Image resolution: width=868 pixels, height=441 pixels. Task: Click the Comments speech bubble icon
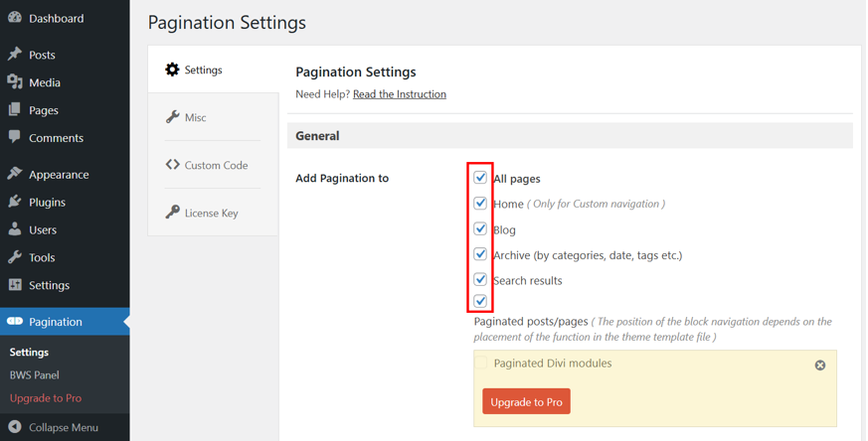click(15, 137)
